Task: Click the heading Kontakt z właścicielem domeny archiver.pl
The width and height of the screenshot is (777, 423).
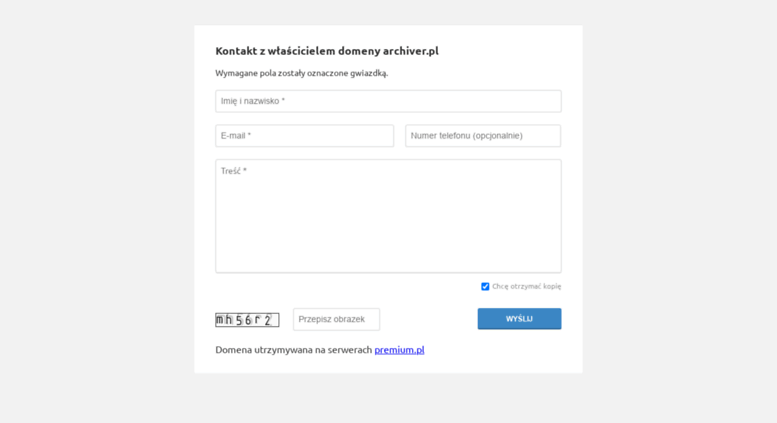Action: coord(327,51)
